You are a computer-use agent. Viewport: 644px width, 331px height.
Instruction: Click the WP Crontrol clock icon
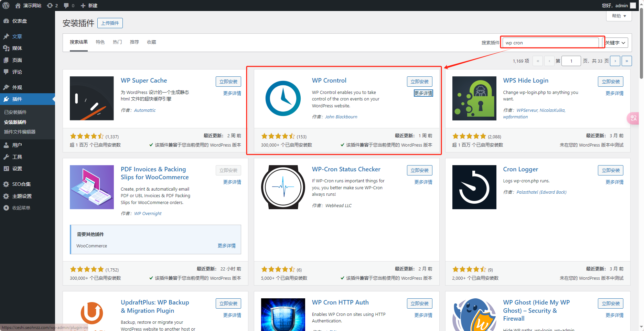click(283, 98)
